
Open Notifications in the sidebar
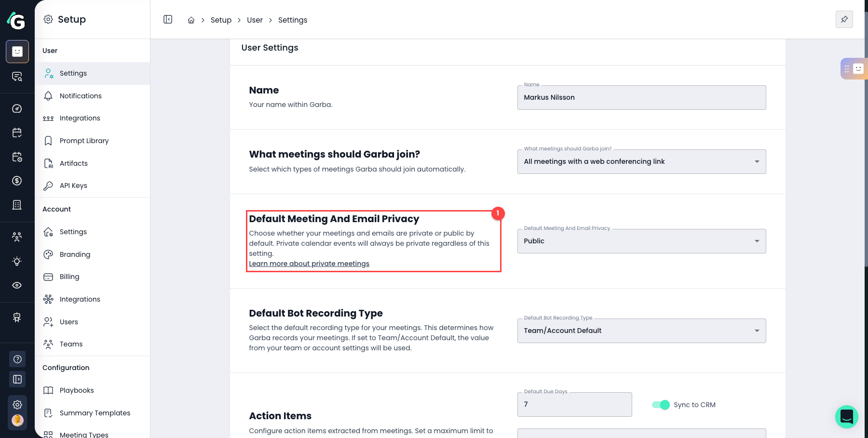93,96
